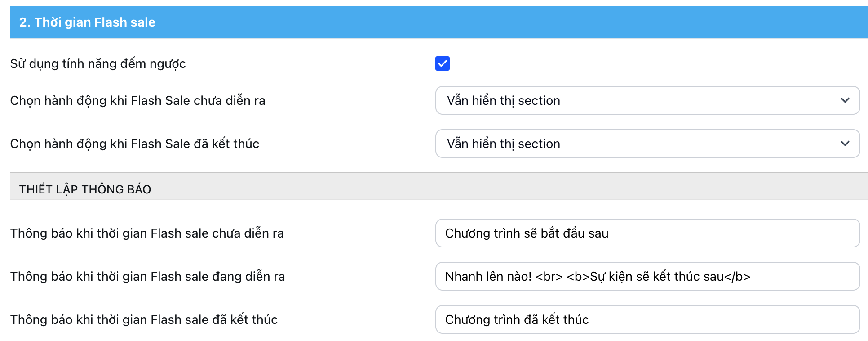Click 'Chọn hành động khi Flash Sale chưa diễn ra' label
Image resolution: width=868 pixels, height=341 pixels.
pyautogui.click(x=137, y=100)
